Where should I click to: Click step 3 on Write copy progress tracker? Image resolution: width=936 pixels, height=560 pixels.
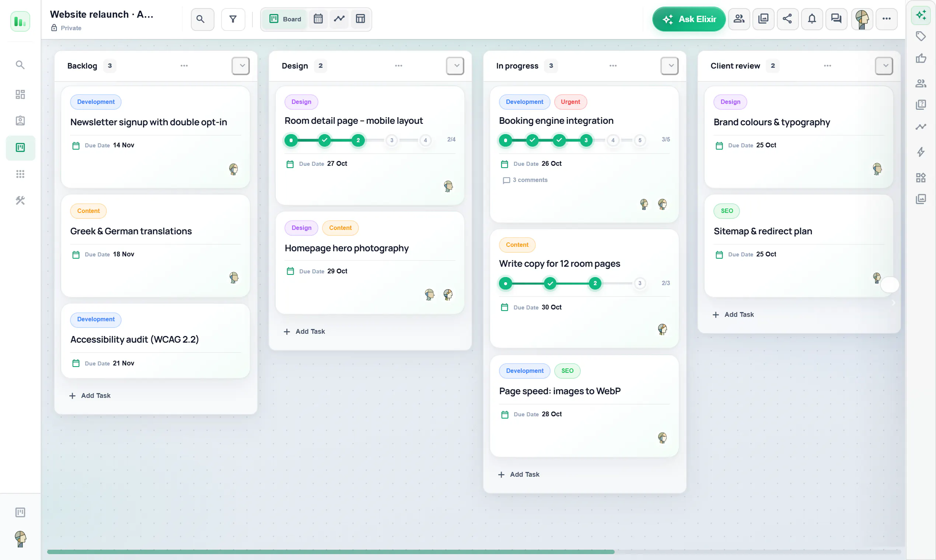click(x=640, y=283)
